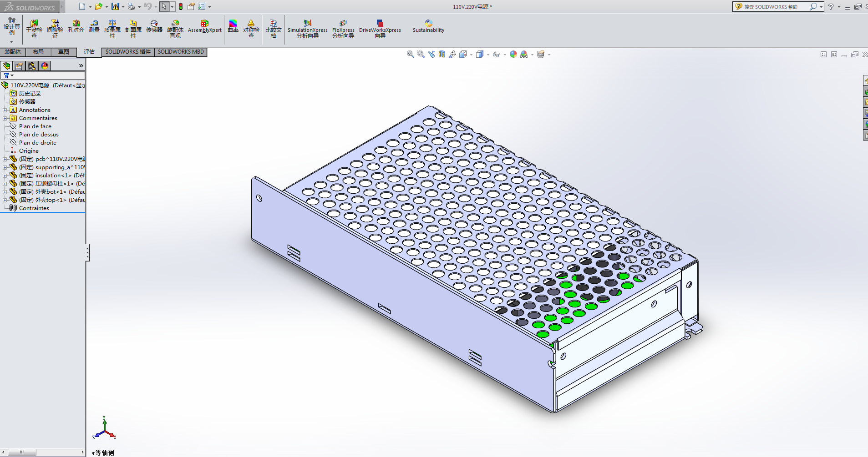Open the 比较文档 compare documents tool

click(x=273, y=28)
